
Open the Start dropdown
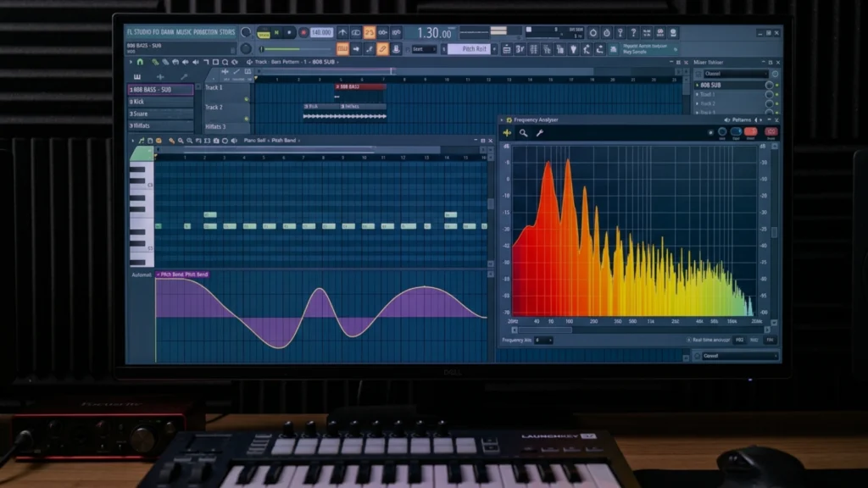point(424,49)
